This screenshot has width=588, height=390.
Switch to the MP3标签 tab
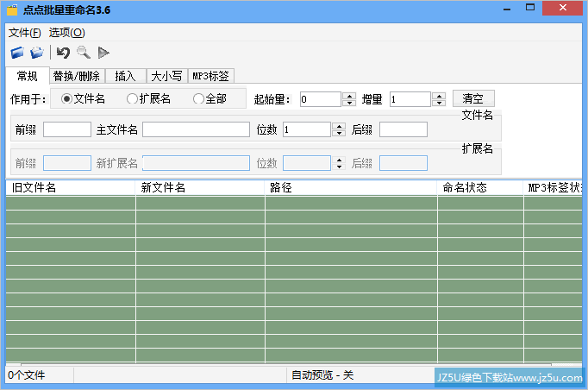210,76
